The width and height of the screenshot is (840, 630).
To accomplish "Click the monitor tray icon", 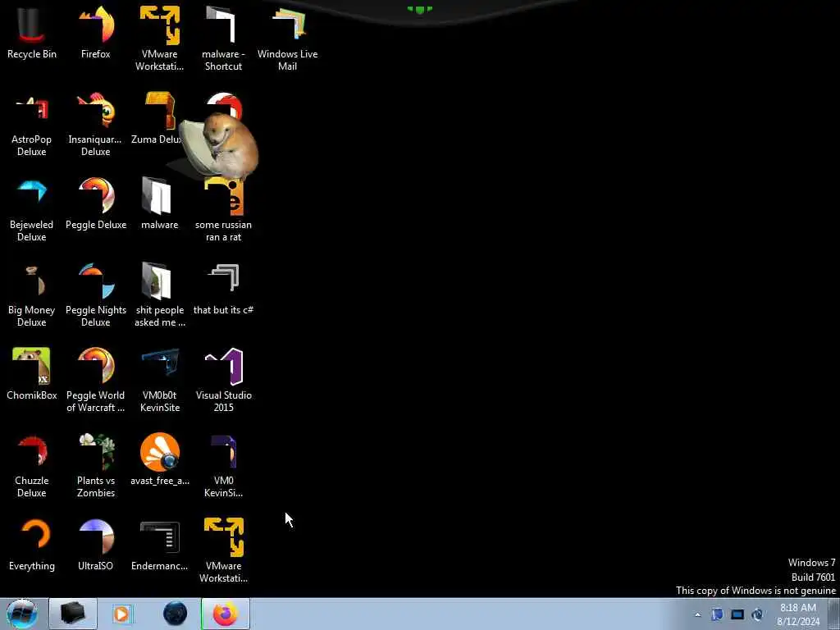I will tap(737, 615).
